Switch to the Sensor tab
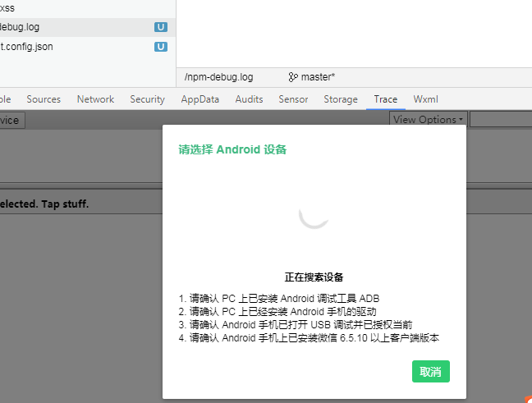Viewport: 532px width, 403px height. pos(293,99)
